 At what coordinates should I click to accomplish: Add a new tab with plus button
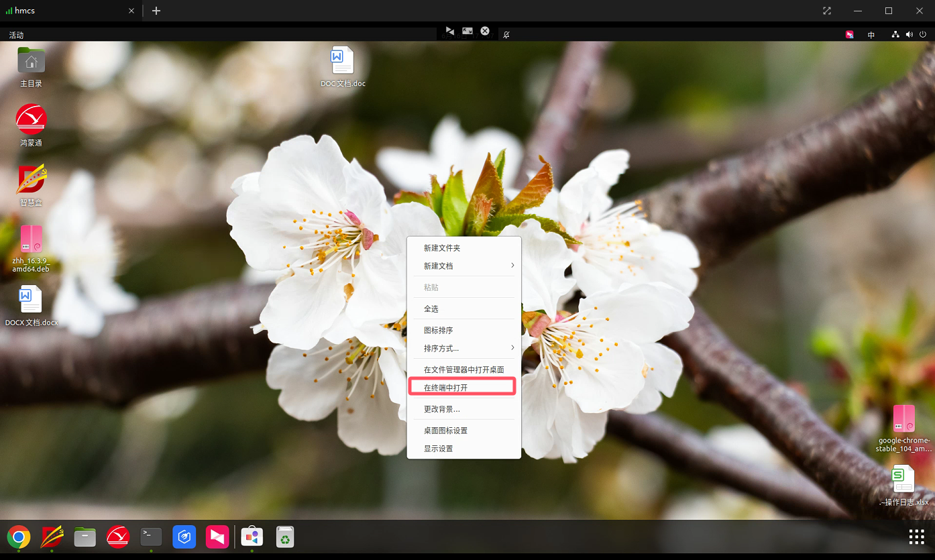click(x=156, y=11)
